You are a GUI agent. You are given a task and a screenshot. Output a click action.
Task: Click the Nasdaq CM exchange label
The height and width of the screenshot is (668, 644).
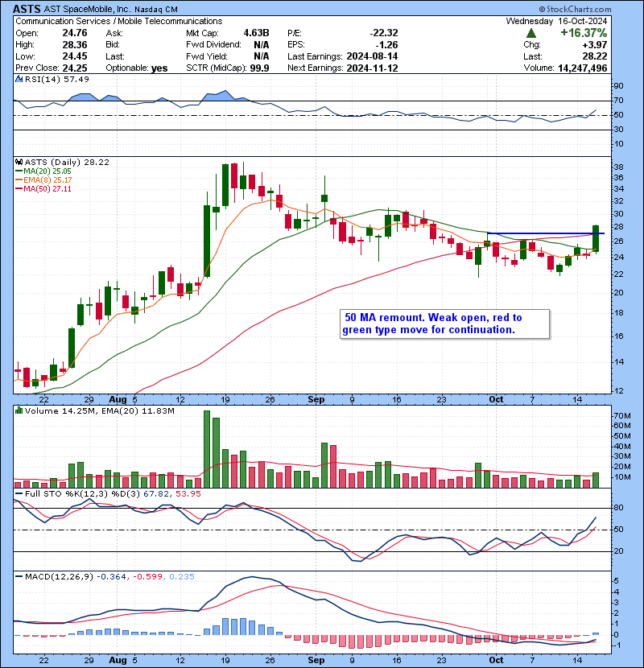point(156,10)
